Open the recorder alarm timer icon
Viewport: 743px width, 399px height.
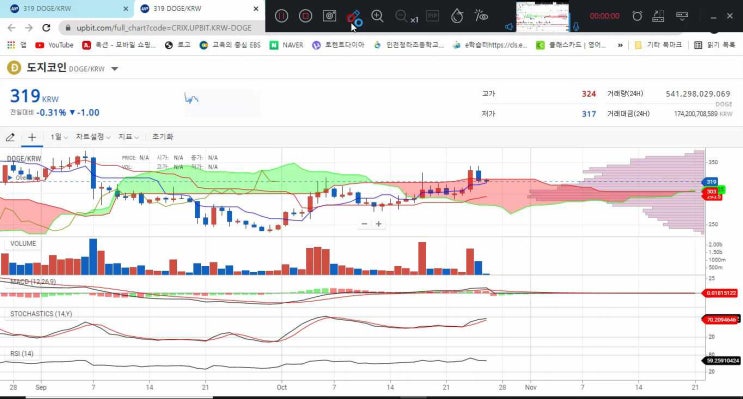click(x=637, y=16)
